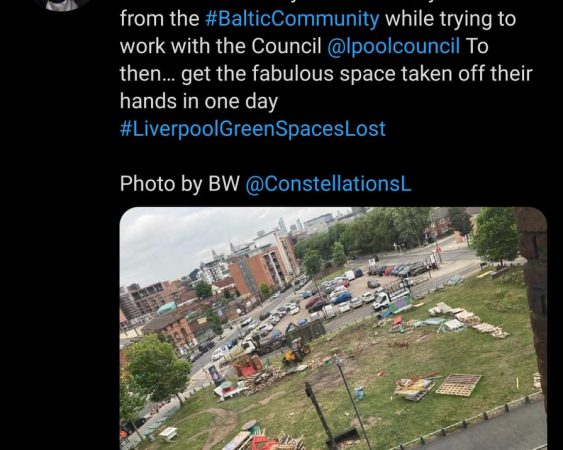Click the wooden pallet on the grass
The width and height of the screenshot is (563, 450).
click(459, 385)
